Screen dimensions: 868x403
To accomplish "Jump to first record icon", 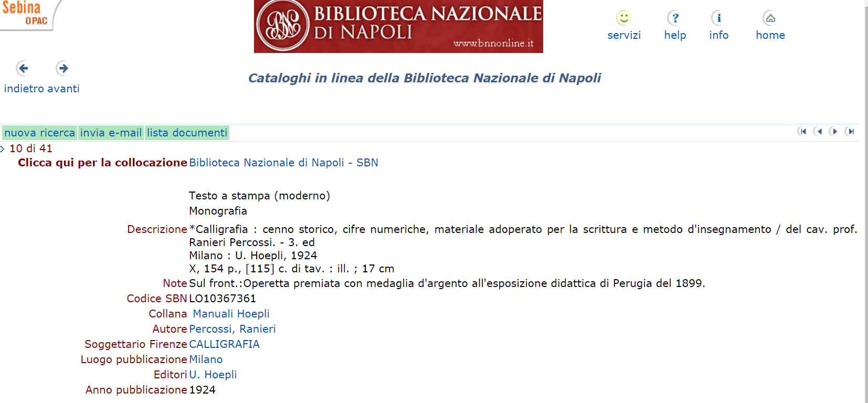I will (802, 131).
